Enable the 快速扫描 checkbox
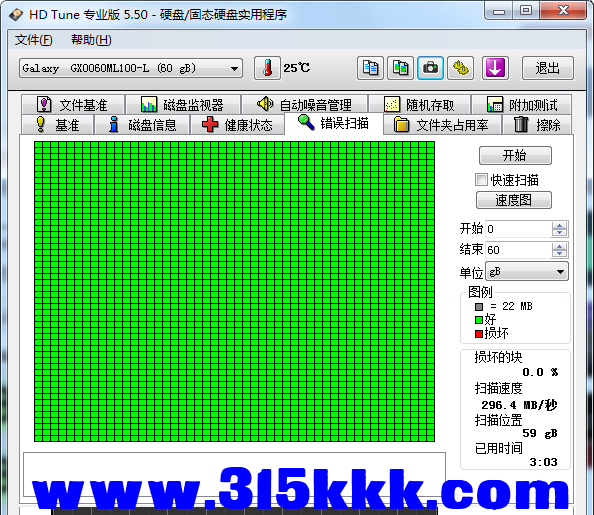This screenshot has height=515, width=594. (x=481, y=180)
